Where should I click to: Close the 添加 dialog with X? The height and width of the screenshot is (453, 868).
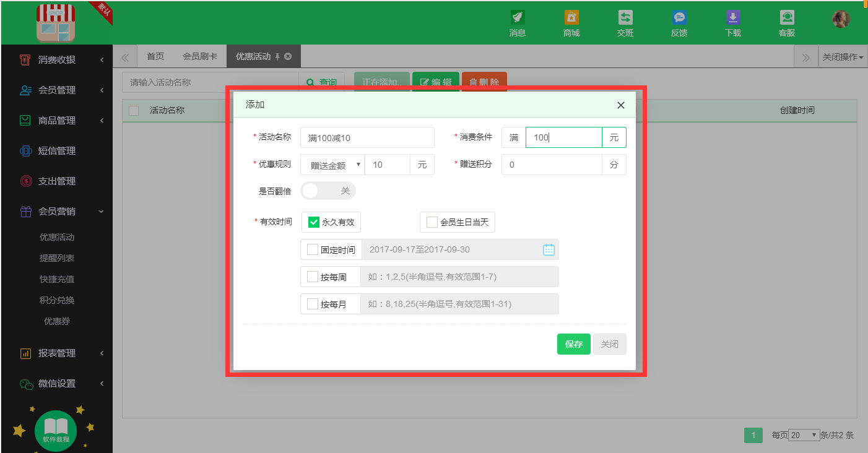[621, 105]
